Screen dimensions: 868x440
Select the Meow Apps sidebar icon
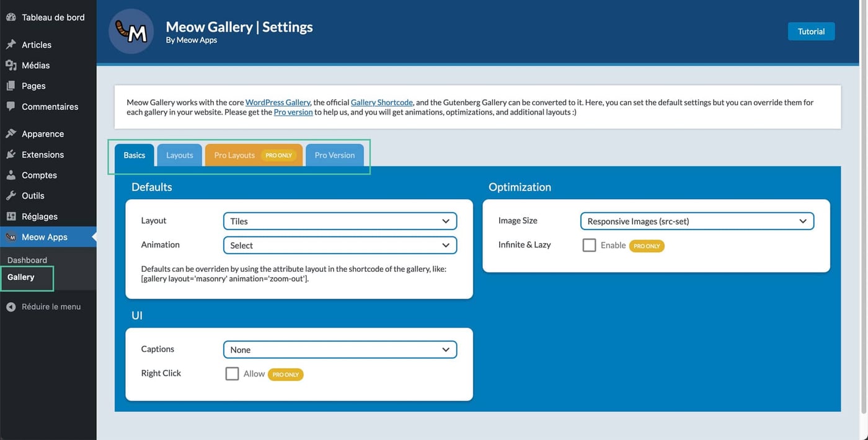[10, 236]
